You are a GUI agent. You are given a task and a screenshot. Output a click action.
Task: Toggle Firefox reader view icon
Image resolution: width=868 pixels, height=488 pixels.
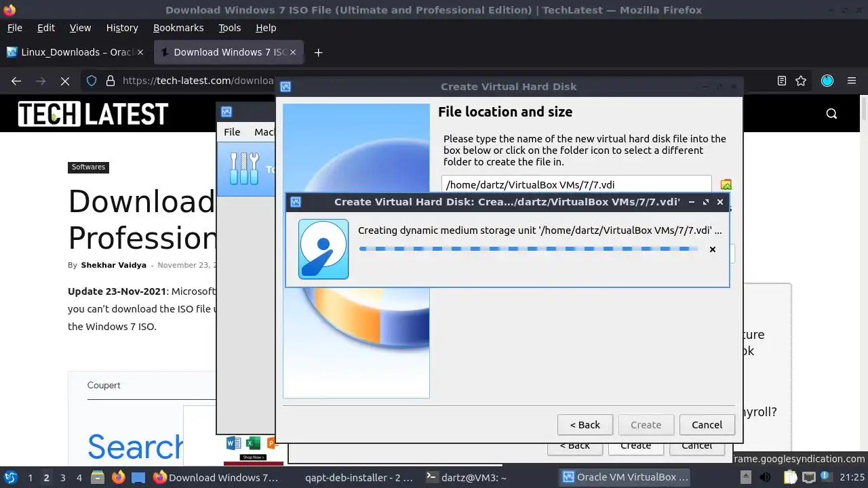coord(782,81)
